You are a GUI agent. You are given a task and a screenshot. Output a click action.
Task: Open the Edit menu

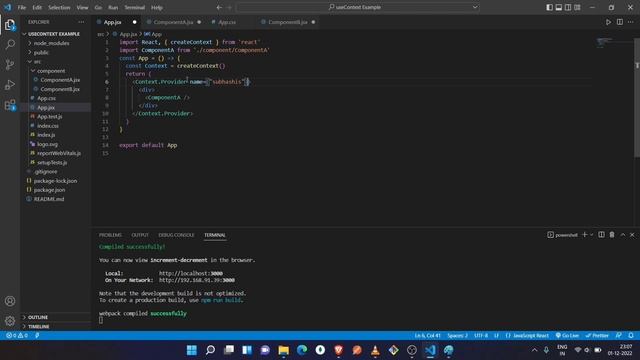(x=37, y=7)
